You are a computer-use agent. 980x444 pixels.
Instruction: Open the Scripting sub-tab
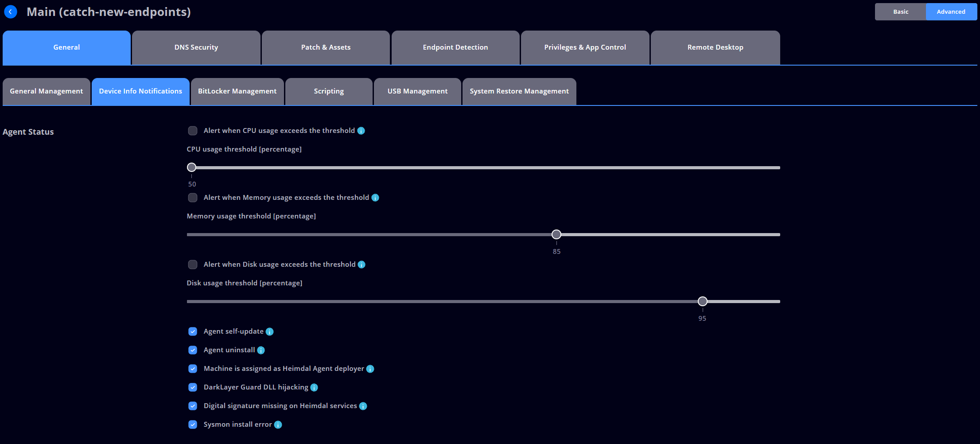click(x=329, y=91)
